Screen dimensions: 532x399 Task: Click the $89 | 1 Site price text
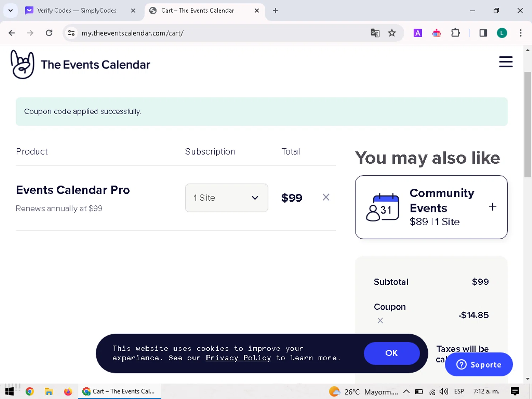tap(435, 222)
